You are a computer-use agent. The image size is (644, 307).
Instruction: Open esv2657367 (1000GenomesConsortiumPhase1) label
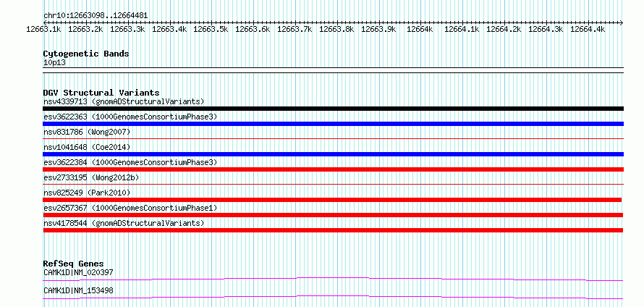click(130, 208)
